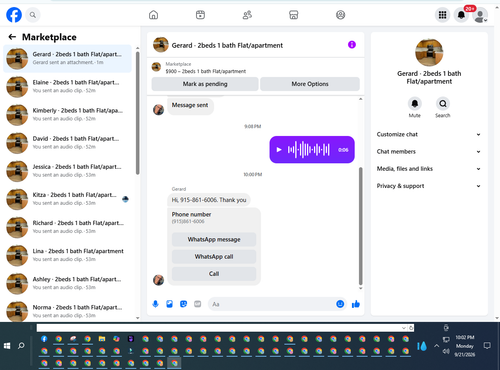Switch to the Marketplace tab in top navigation
The height and width of the screenshot is (370, 500).
(294, 15)
